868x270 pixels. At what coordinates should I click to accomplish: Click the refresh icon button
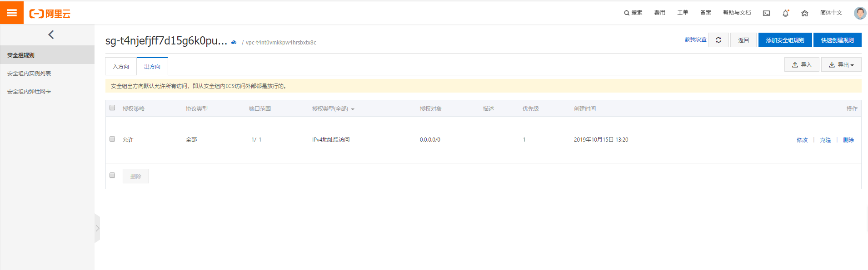[718, 40]
